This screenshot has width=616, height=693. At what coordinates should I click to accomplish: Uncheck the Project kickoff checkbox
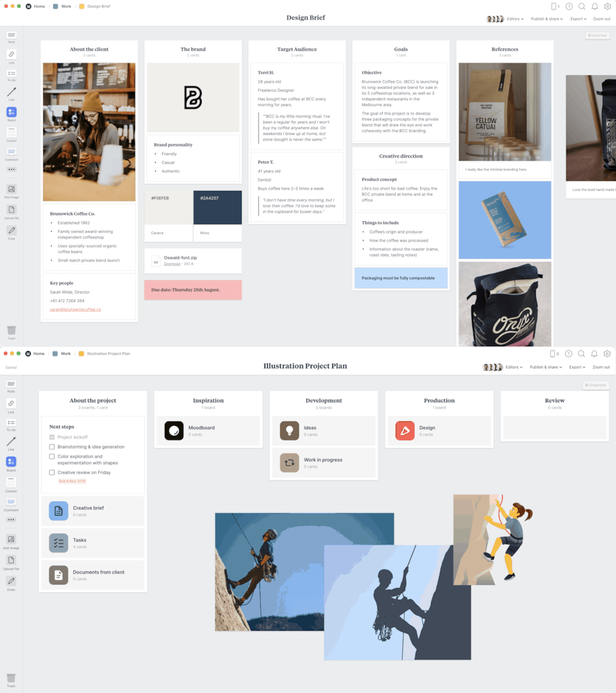[x=52, y=437]
